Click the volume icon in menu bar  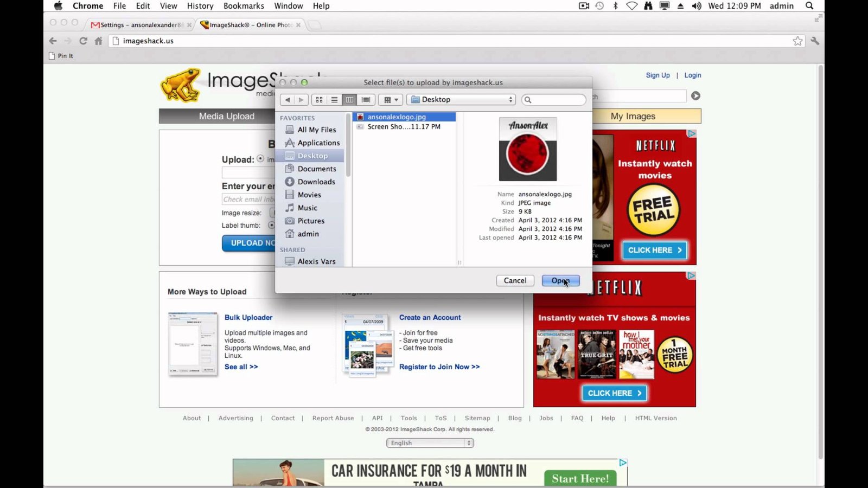[x=697, y=6]
